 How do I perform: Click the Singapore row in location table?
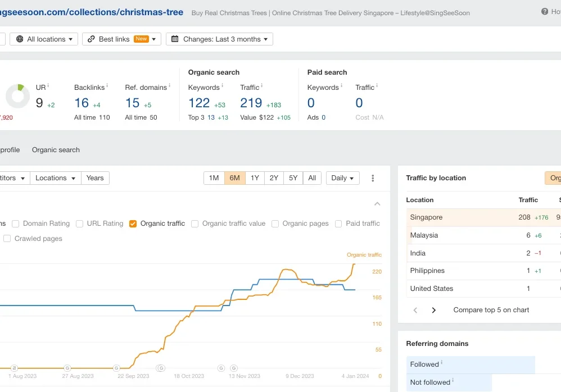pyautogui.click(x=426, y=217)
